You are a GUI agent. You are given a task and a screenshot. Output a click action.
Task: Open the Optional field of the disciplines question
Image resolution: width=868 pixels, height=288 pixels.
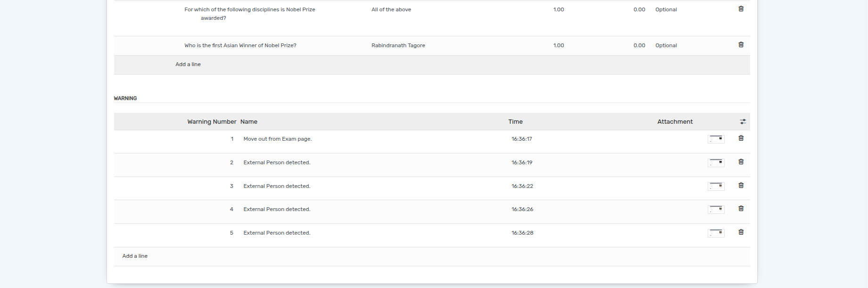click(x=666, y=9)
